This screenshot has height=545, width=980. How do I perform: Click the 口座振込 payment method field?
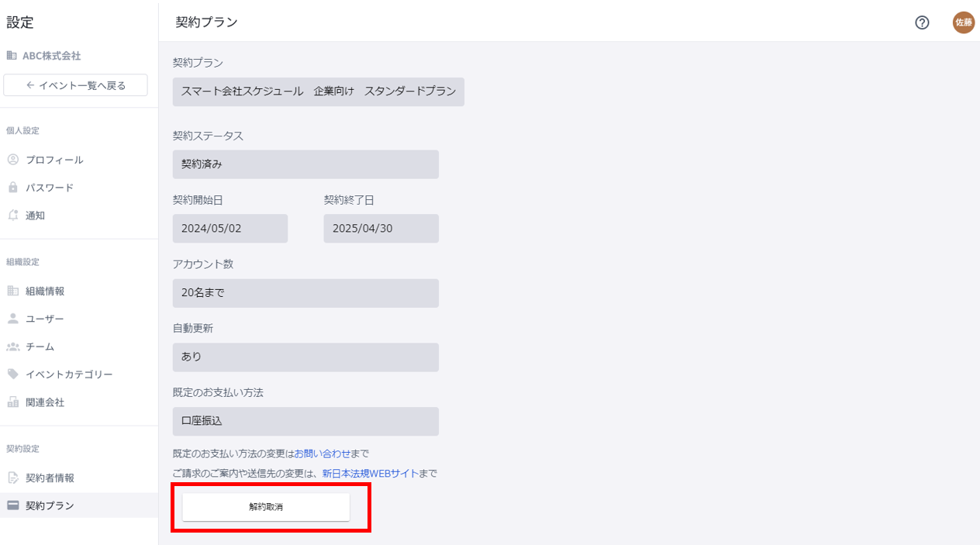click(305, 422)
